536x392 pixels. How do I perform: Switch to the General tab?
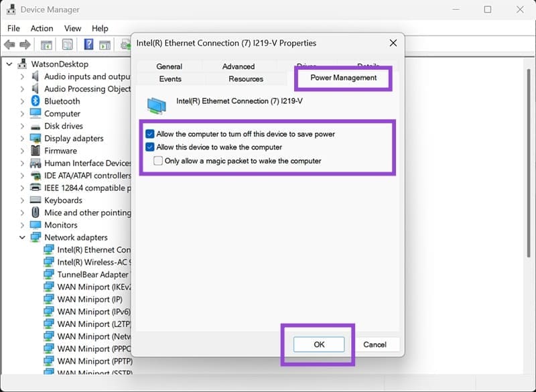pyautogui.click(x=170, y=66)
